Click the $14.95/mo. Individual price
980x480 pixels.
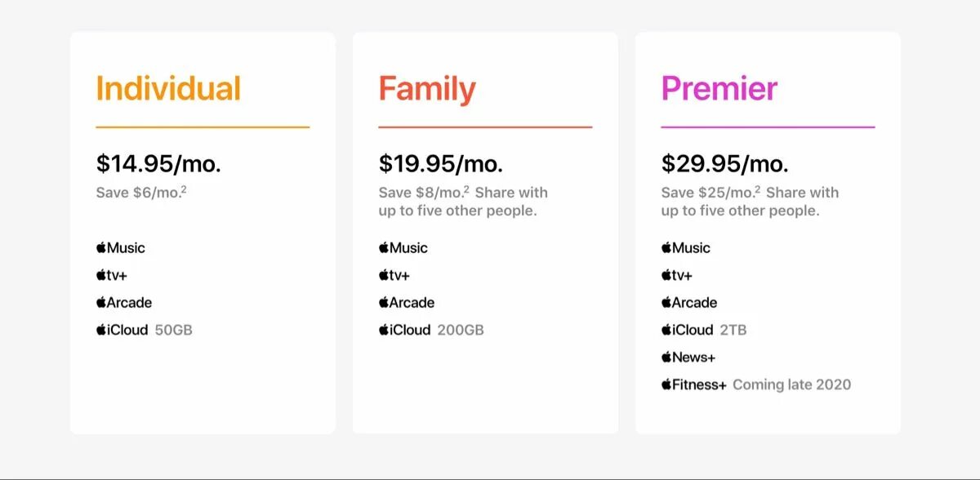click(x=158, y=163)
